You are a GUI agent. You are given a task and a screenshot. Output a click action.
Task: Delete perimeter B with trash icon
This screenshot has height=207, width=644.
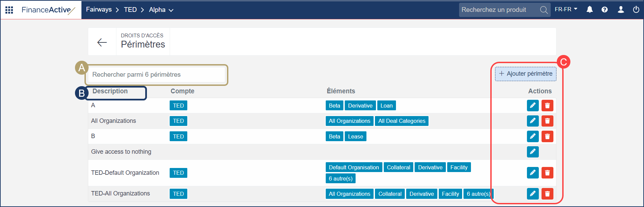[547, 136]
